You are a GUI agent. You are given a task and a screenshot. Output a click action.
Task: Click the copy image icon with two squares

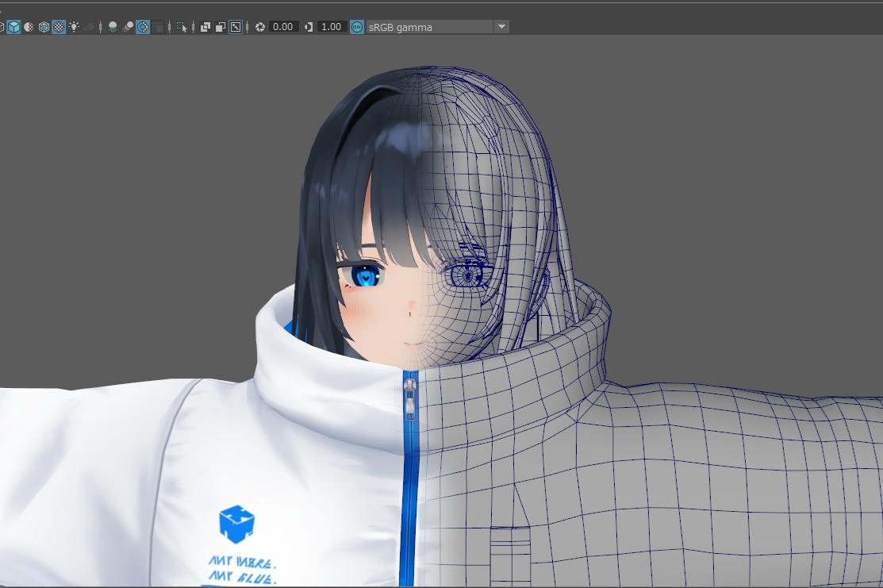(x=204, y=26)
